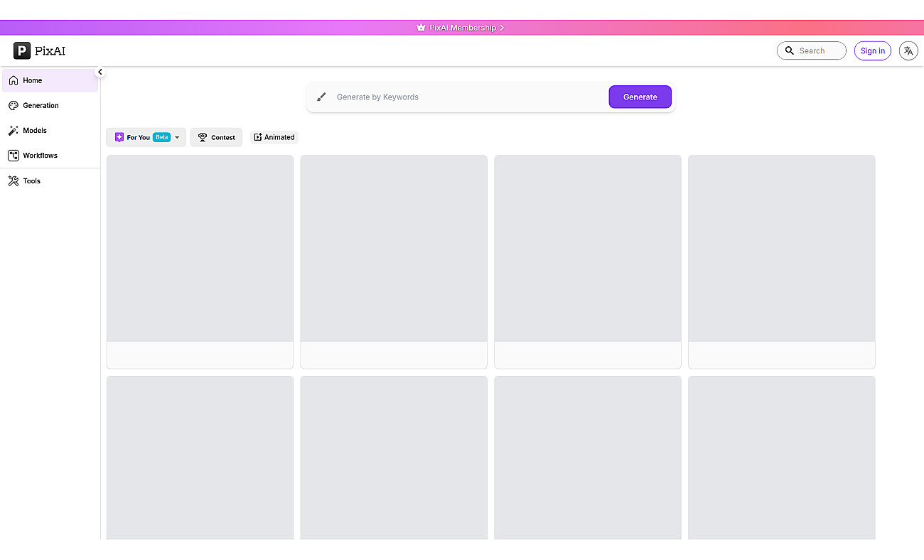
Task: Click the Sign in button
Action: click(872, 50)
